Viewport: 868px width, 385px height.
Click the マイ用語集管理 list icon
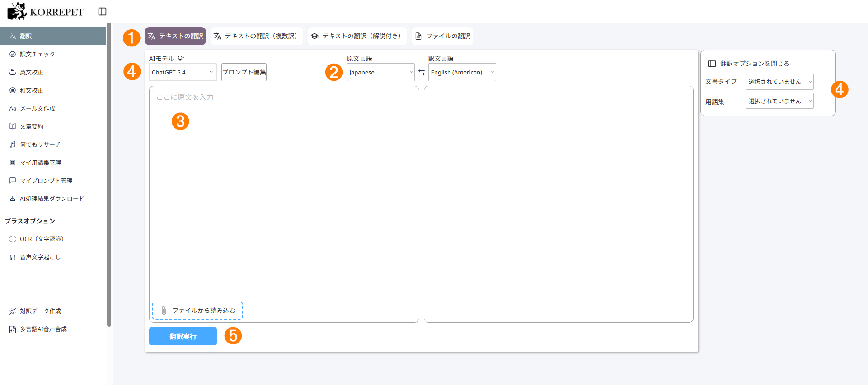(13, 162)
